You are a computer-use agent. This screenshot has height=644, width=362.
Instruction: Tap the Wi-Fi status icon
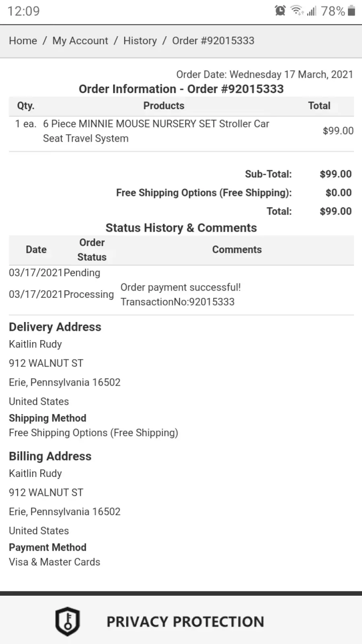click(x=297, y=10)
